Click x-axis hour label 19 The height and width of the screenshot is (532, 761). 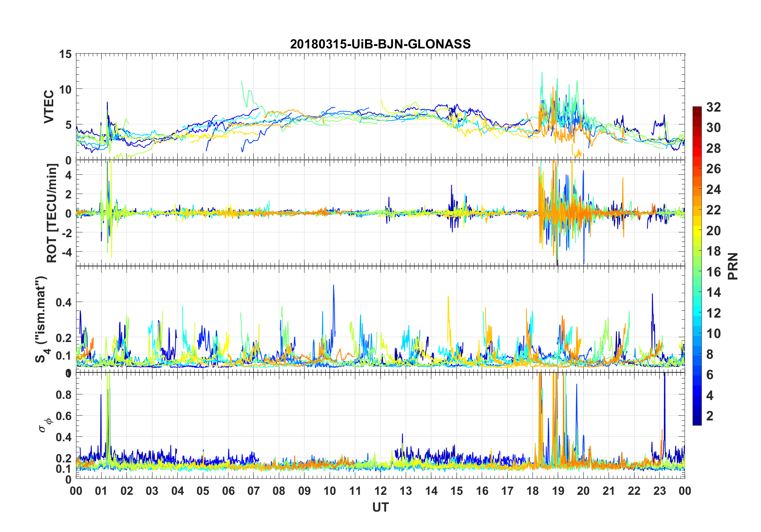(x=558, y=491)
